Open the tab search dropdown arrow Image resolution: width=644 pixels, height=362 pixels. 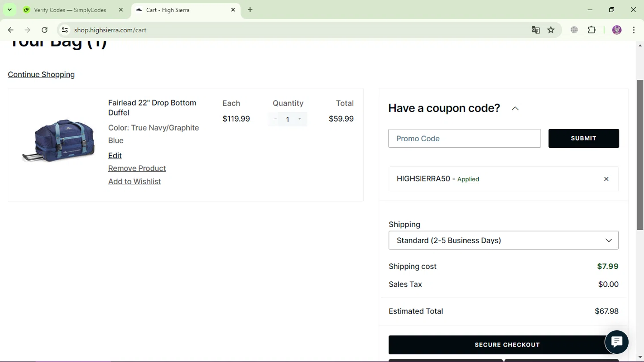9,9
